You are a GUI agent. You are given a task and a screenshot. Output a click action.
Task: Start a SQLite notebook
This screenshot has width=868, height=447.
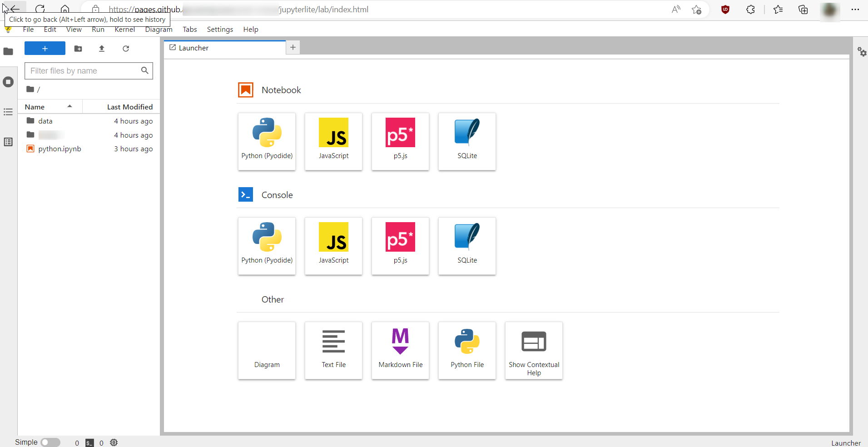click(x=467, y=141)
